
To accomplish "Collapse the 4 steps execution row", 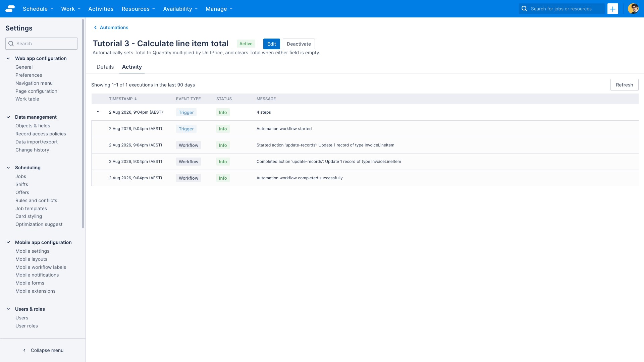I will 98,112.
